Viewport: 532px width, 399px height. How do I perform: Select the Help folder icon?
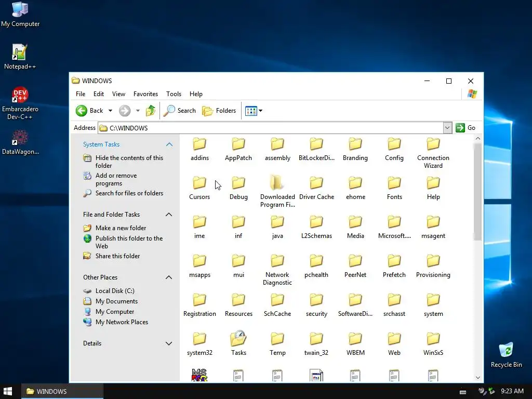pyautogui.click(x=433, y=183)
